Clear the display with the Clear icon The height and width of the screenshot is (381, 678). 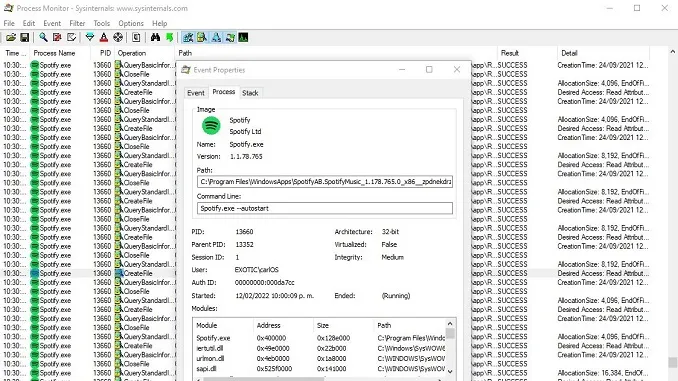pyautogui.click(x=71, y=38)
